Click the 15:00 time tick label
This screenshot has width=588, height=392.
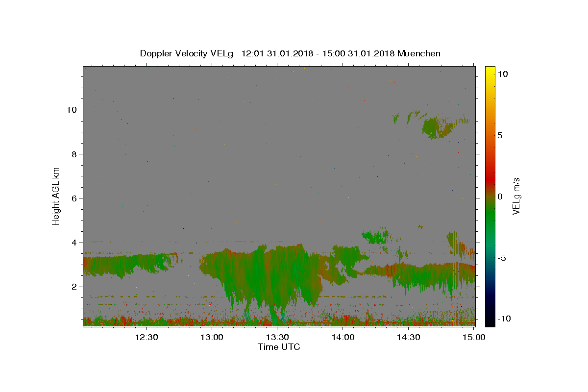[474, 337]
